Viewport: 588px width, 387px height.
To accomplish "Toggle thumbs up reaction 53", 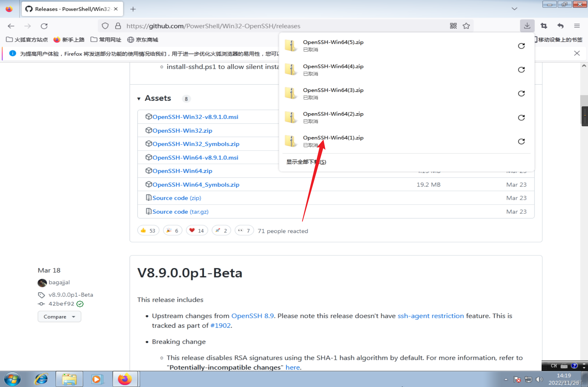I will [x=148, y=231].
